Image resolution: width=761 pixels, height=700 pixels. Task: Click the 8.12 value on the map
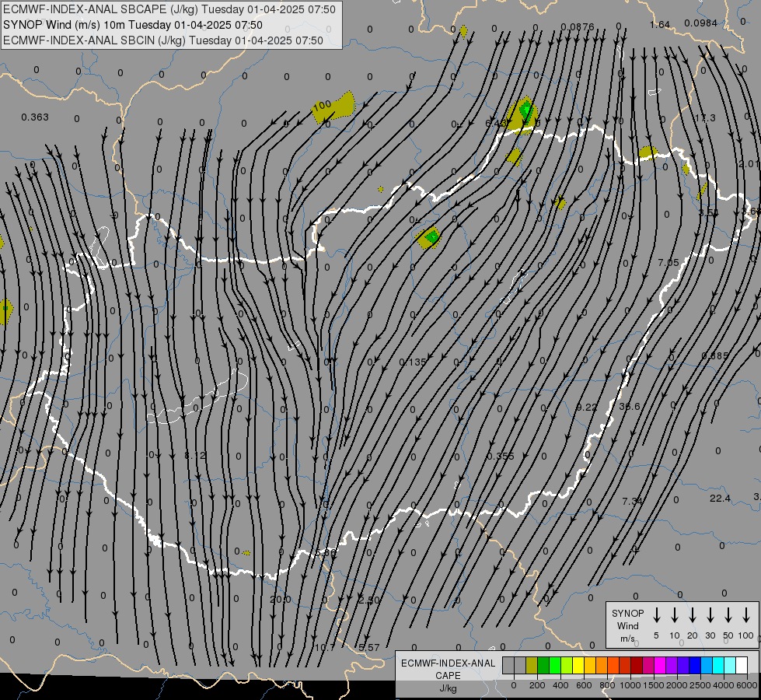click(x=196, y=456)
